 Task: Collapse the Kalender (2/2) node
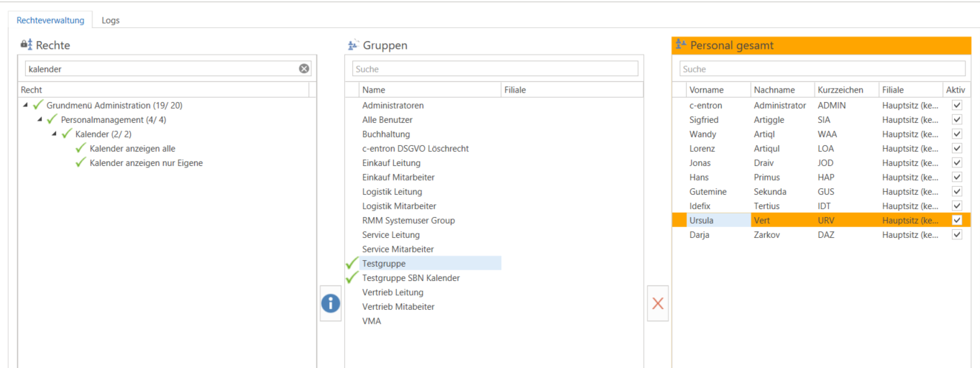pyautogui.click(x=55, y=134)
